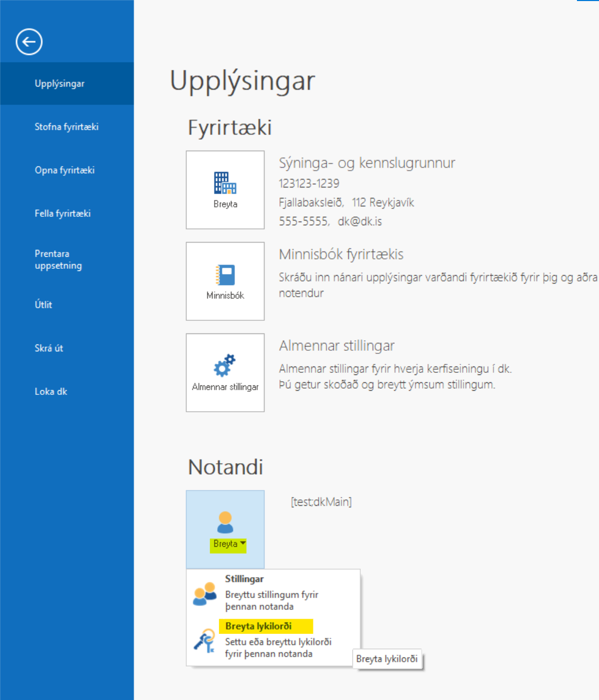Image resolution: width=599 pixels, height=700 pixels.
Task: Click the keys icon for Breyta lykilorði
Action: click(205, 641)
